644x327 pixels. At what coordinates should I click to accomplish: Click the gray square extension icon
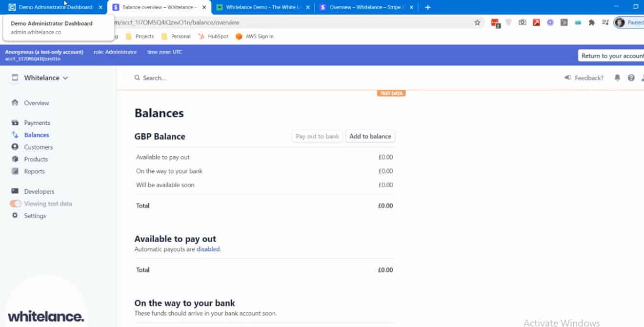[x=564, y=22]
